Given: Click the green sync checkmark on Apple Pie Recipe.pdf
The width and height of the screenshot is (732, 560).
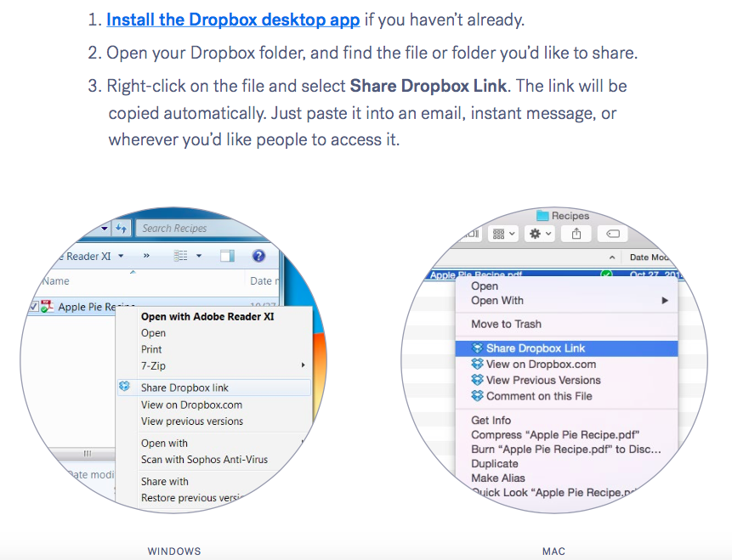Looking at the screenshot, I should 606,274.
